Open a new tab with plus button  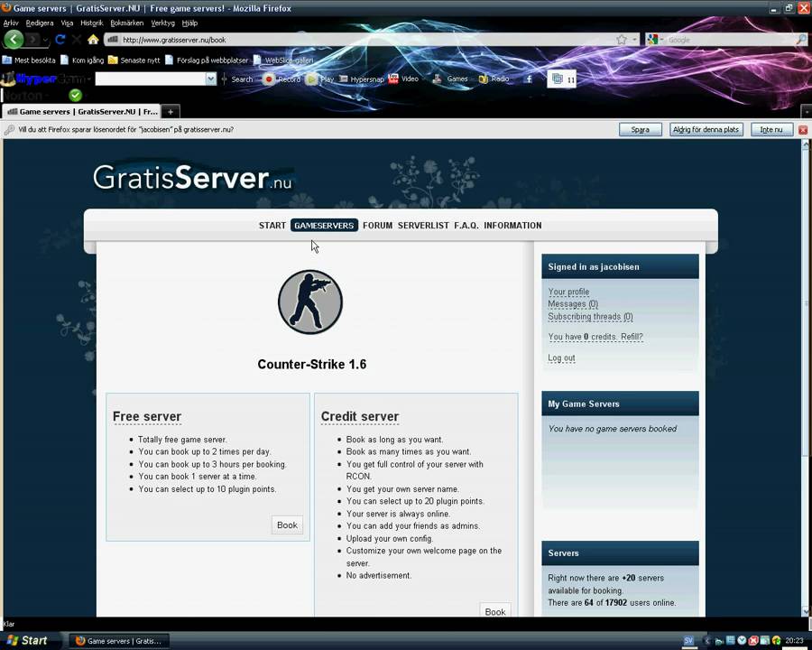click(171, 111)
